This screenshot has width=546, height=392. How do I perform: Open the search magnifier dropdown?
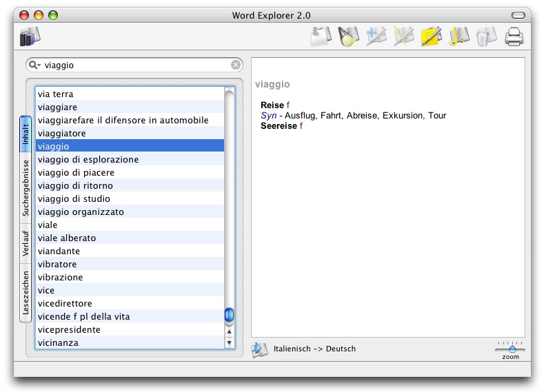pos(35,65)
